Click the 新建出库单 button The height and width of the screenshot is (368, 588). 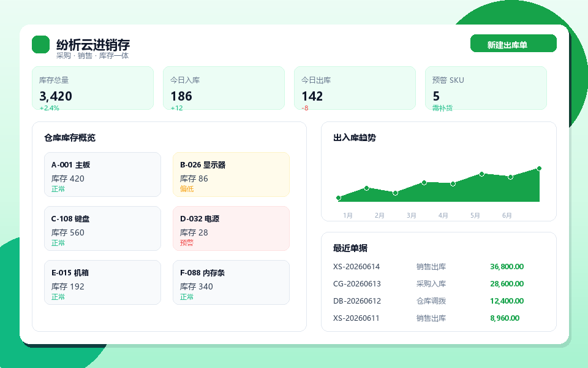pyautogui.click(x=513, y=44)
